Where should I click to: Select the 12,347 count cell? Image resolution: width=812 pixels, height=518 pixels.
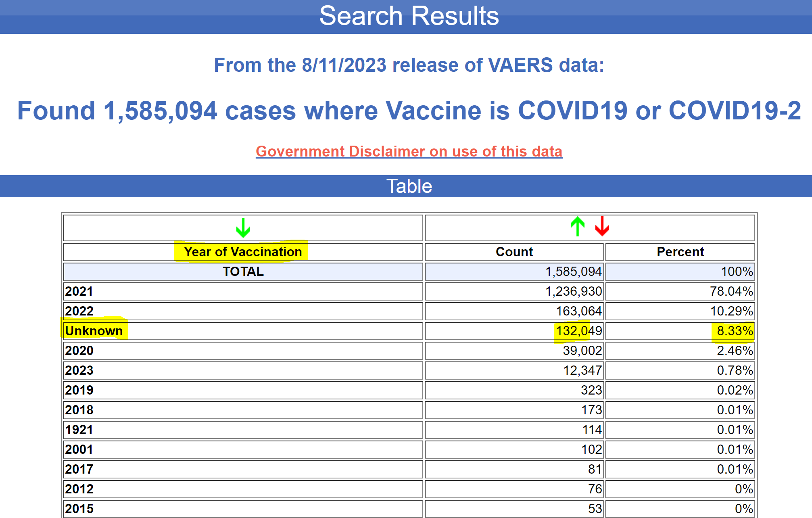tap(514, 370)
